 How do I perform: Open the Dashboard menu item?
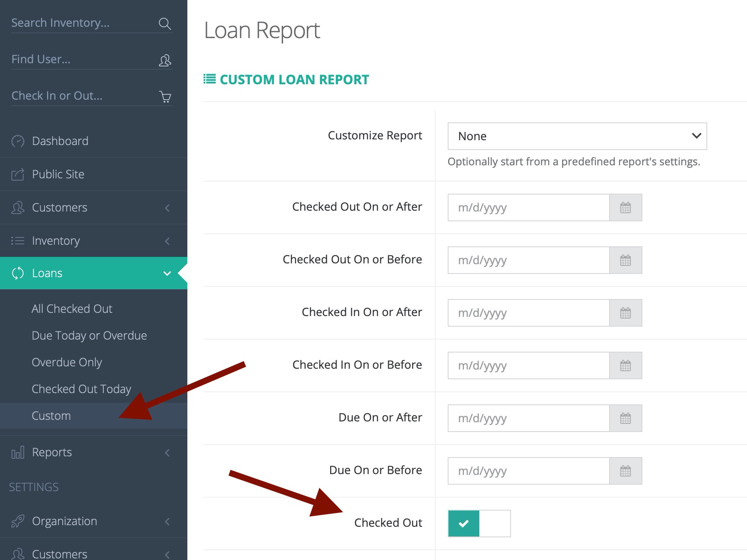(94, 141)
